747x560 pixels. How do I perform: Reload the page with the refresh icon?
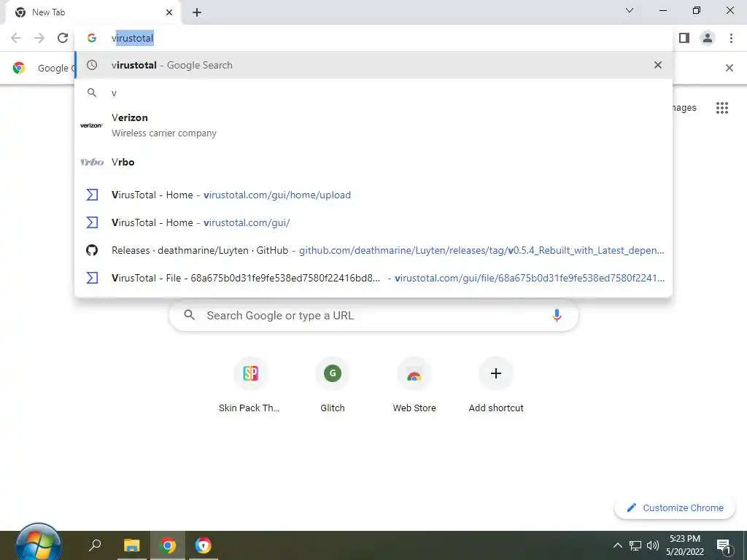point(63,38)
